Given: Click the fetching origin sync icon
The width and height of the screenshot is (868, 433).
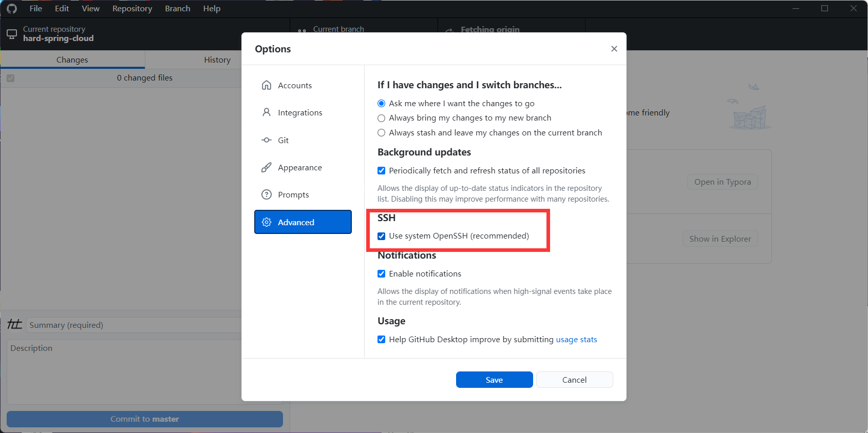Looking at the screenshot, I should tap(449, 31).
